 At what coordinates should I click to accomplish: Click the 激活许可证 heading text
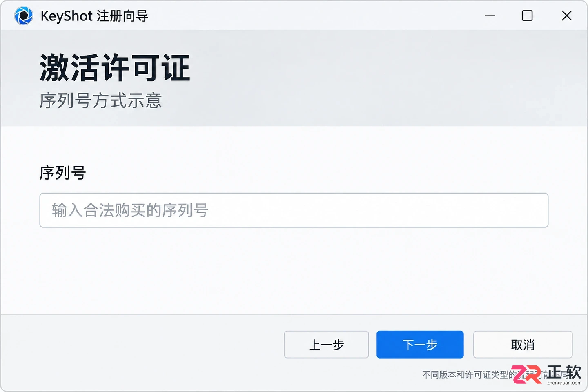(115, 68)
